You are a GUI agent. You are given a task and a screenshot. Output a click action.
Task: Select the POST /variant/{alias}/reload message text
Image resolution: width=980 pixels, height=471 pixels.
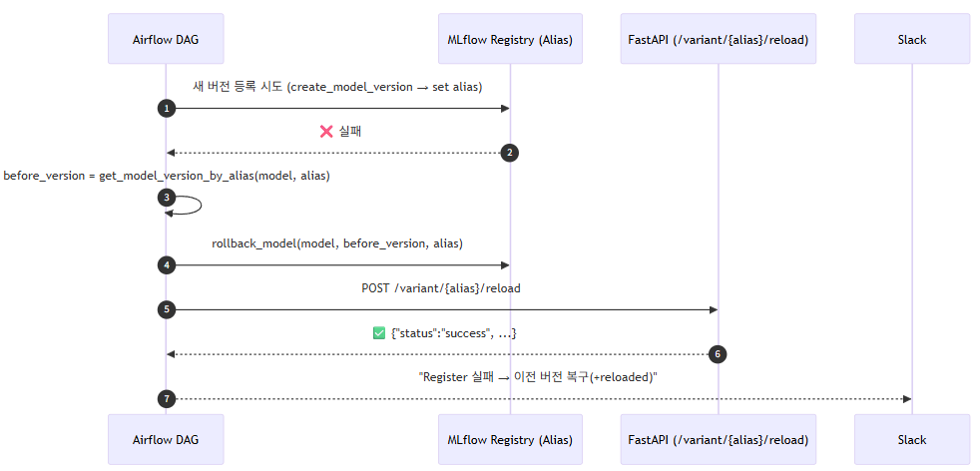(x=441, y=288)
